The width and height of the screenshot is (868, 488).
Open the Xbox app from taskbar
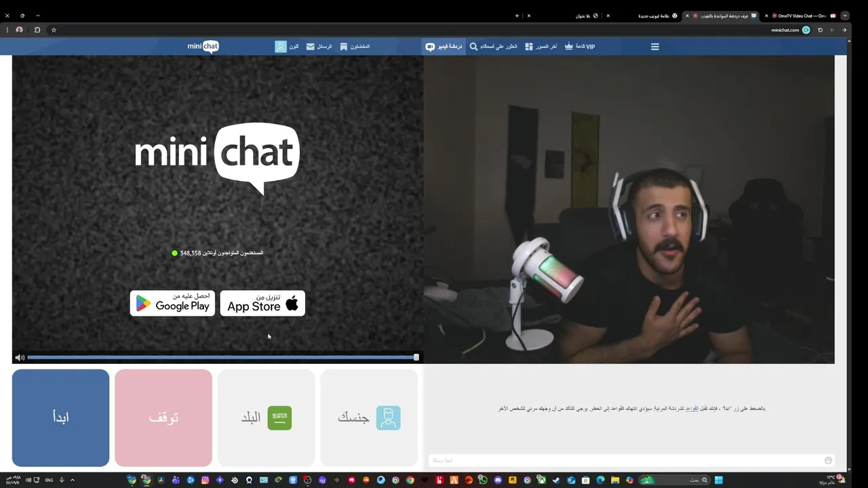pos(542,480)
